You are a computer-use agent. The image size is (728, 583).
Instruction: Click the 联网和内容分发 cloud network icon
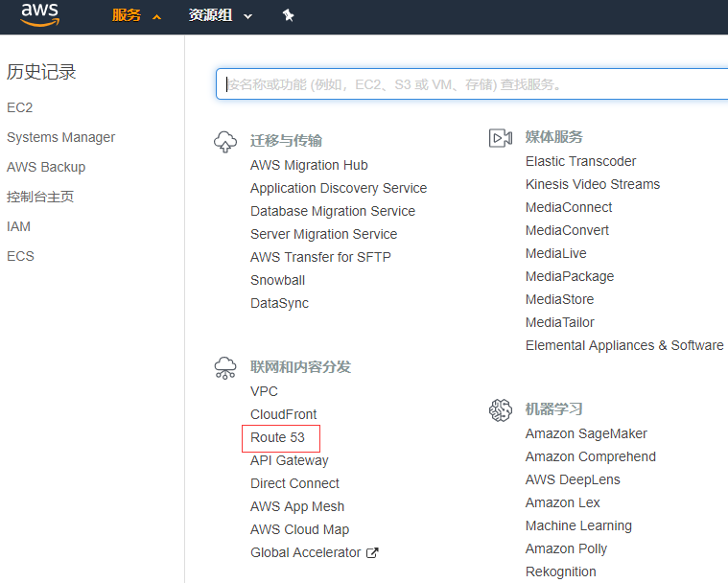pos(225,368)
